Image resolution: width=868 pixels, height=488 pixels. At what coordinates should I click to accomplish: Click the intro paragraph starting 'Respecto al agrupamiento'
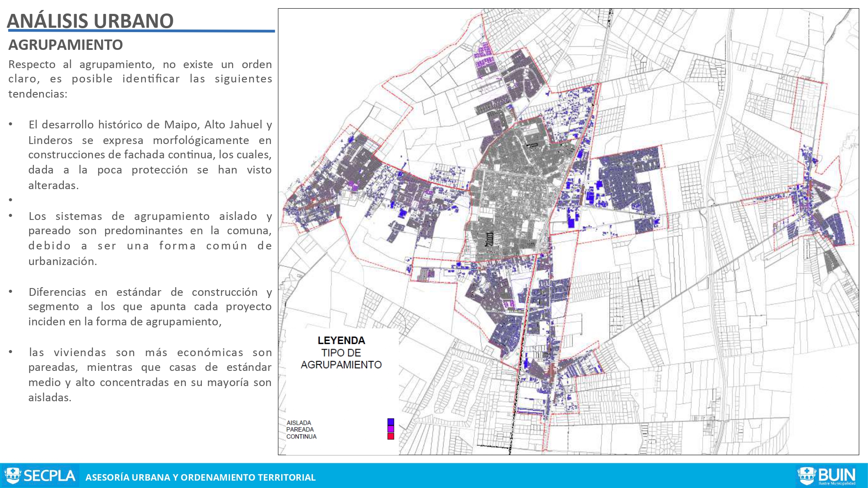(140, 79)
